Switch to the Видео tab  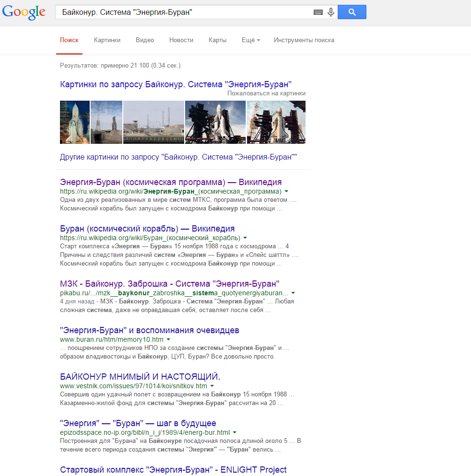145,40
